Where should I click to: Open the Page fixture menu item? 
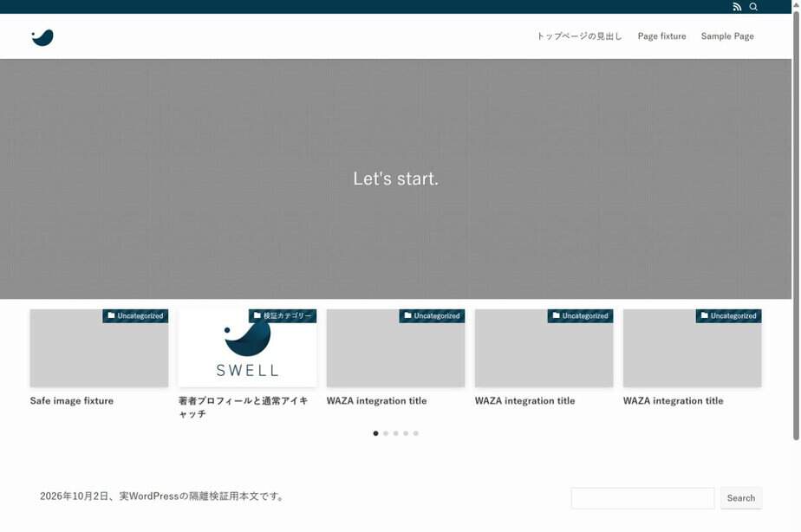661,36
